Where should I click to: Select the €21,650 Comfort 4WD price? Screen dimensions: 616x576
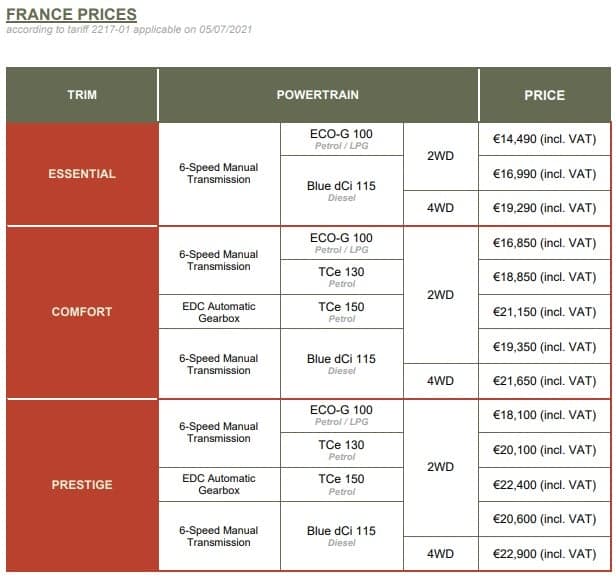544,381
